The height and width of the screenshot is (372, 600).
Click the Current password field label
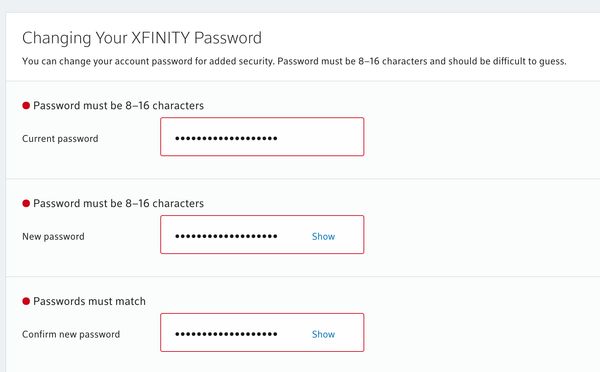coord(60,139)
